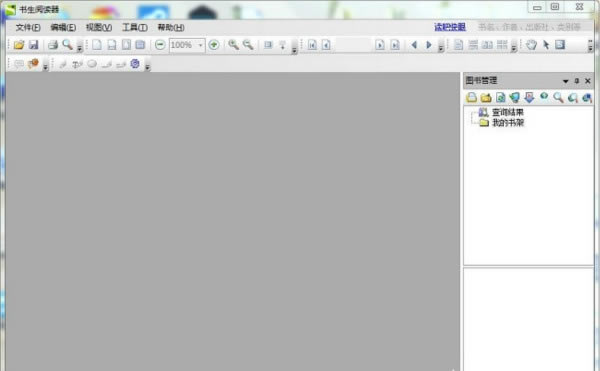Click the red download arrow in 图书管理
The image size is (600, 371).
point(529,97)
